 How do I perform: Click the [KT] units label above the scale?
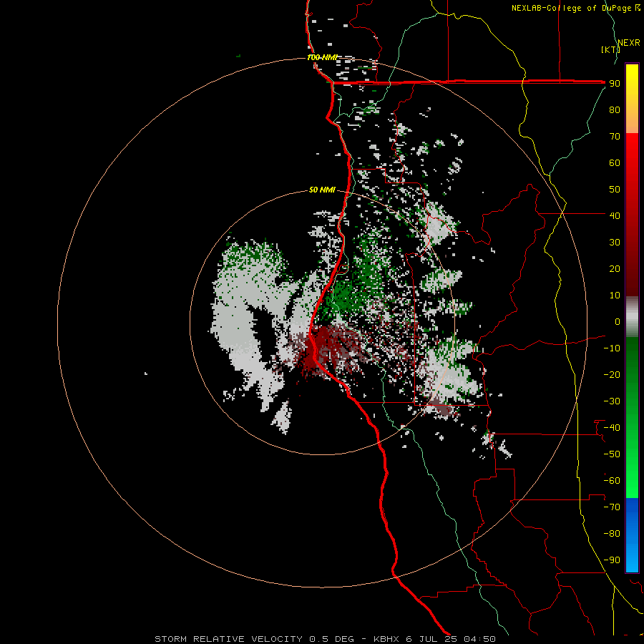610,49
